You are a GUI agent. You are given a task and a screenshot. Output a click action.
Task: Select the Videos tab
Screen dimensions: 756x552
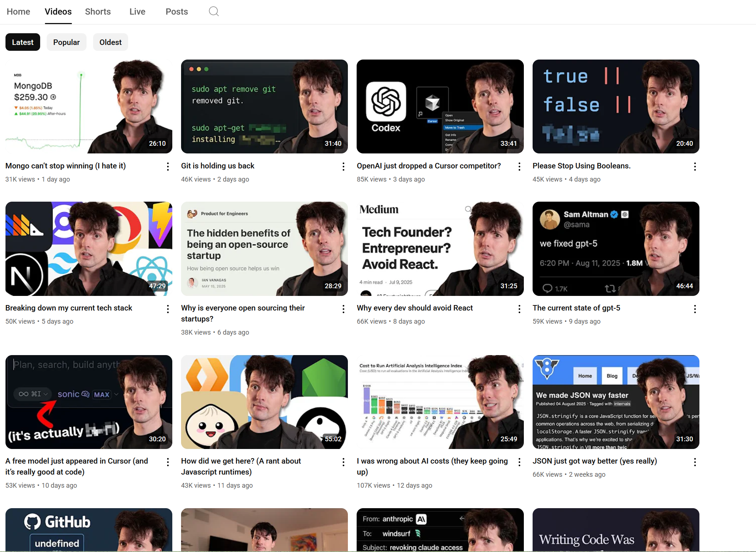coord(58,12)
